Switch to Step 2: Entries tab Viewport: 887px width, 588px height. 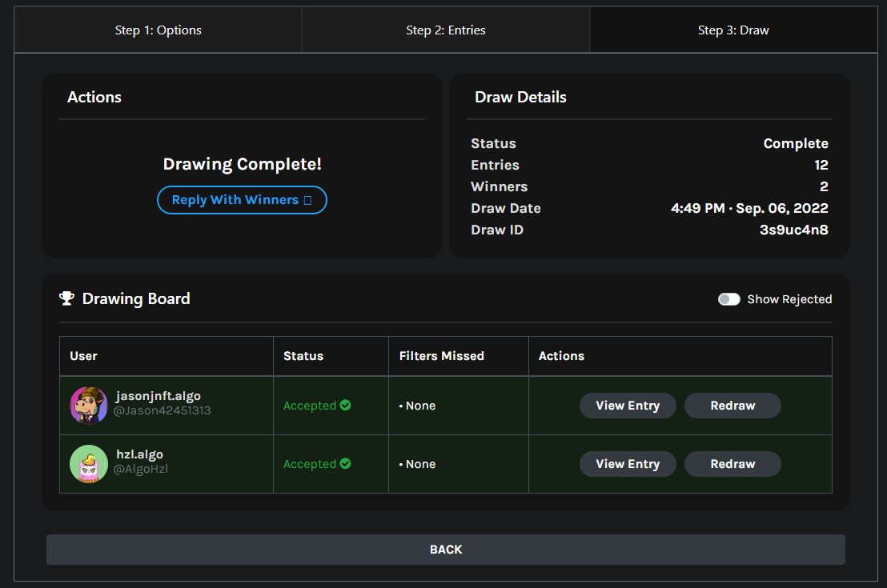[446, 30]
